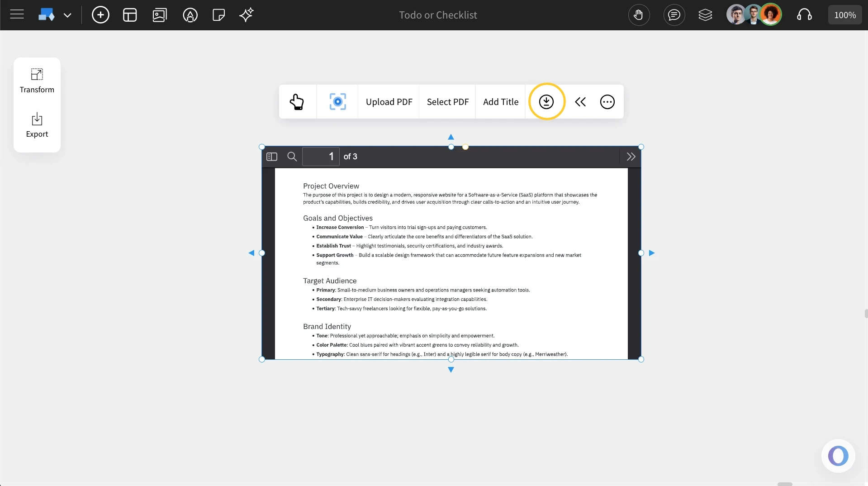
Task: Click the Upload PDF button
Action: tap(389, 102)
